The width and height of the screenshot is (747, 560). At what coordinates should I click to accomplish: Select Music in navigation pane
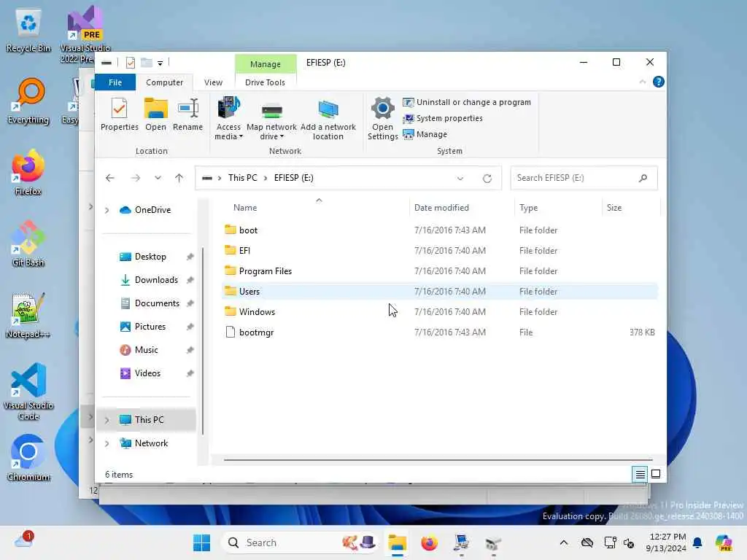[x=139, y=350]
